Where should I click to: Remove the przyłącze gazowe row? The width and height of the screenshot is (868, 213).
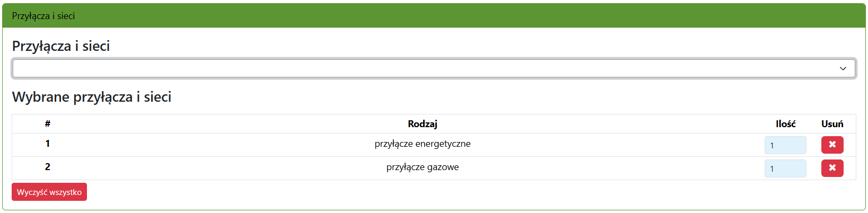832,168
